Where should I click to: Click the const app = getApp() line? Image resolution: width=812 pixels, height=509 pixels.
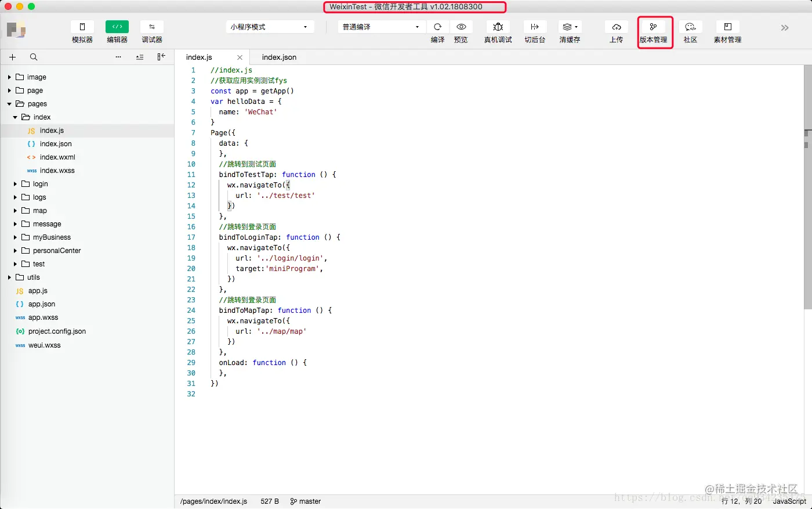coord(252,91)
